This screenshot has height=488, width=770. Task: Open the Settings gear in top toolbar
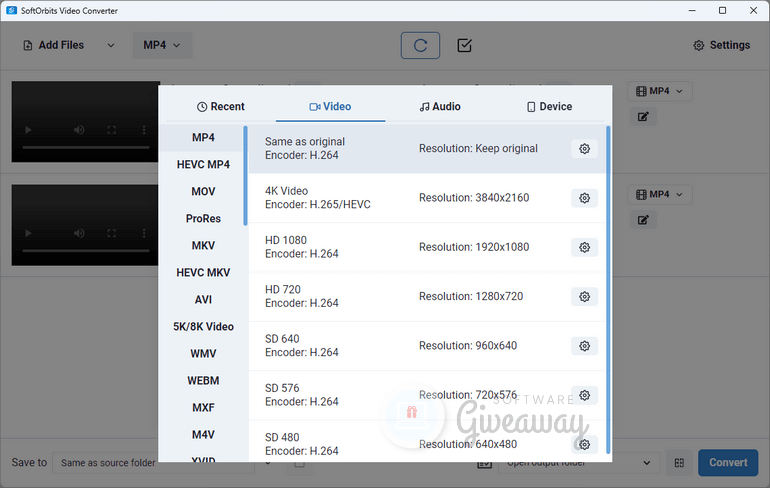(x=721, y=45)
